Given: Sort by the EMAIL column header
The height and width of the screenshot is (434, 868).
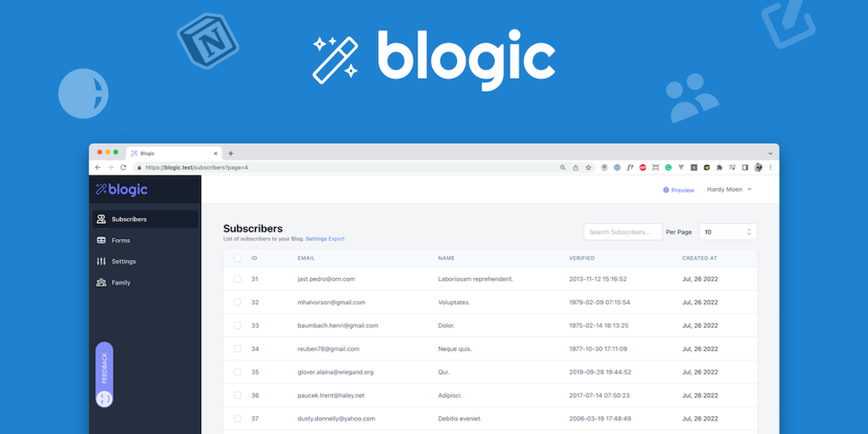Looking at the screenshot, I should click(306, 258).
